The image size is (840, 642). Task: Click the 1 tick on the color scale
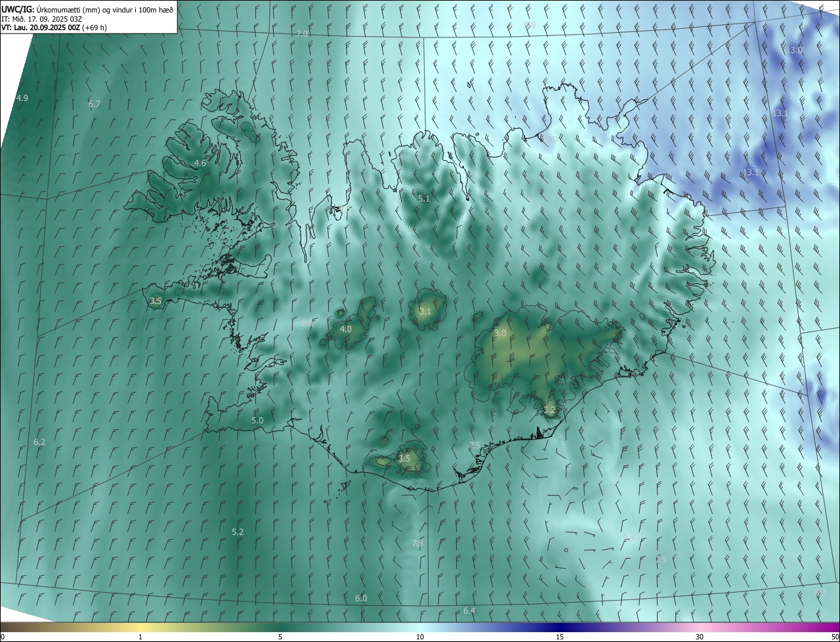pos(140,637)
